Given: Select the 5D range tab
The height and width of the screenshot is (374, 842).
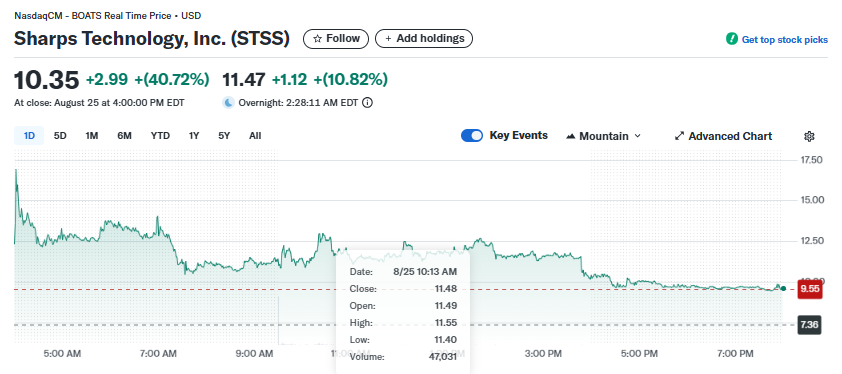Looking at the screenshot, I should 60,136.
